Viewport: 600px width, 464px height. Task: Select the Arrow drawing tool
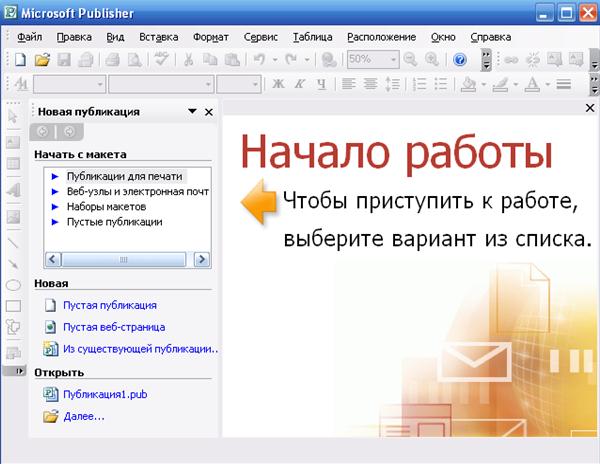[x=13, y=264]
